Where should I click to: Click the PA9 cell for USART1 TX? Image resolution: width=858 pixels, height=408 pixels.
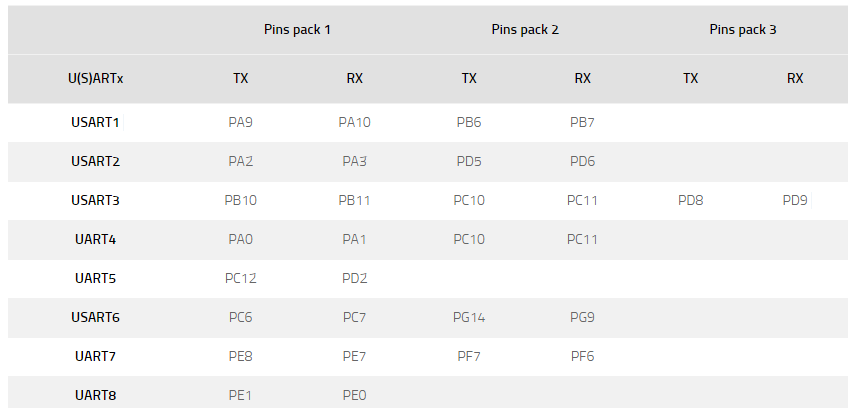click(240, 123)
